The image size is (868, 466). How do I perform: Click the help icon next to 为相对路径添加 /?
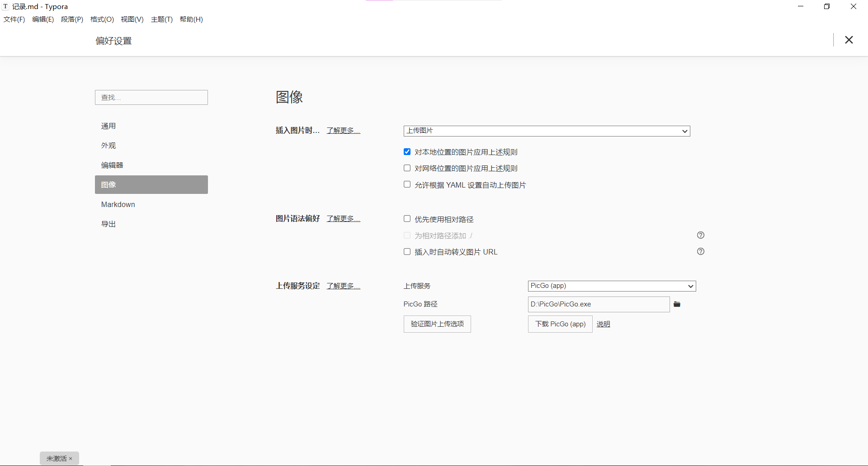[701, 235]
